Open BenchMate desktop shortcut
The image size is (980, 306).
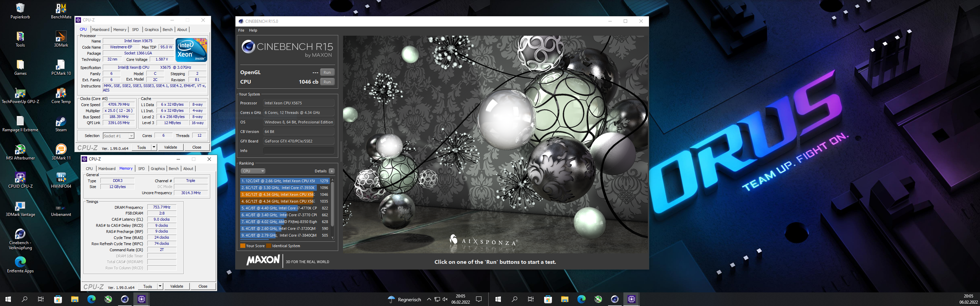(x=61, y=11)
